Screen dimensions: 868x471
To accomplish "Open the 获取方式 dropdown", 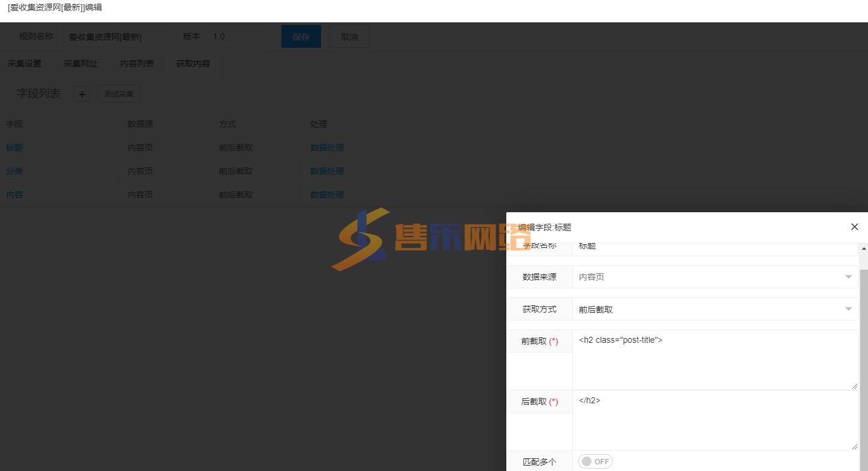I will tap(715, 309).
